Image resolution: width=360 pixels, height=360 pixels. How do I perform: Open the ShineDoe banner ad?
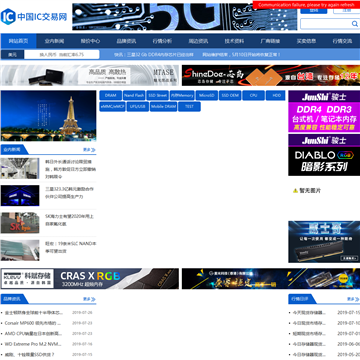point(271,75)
